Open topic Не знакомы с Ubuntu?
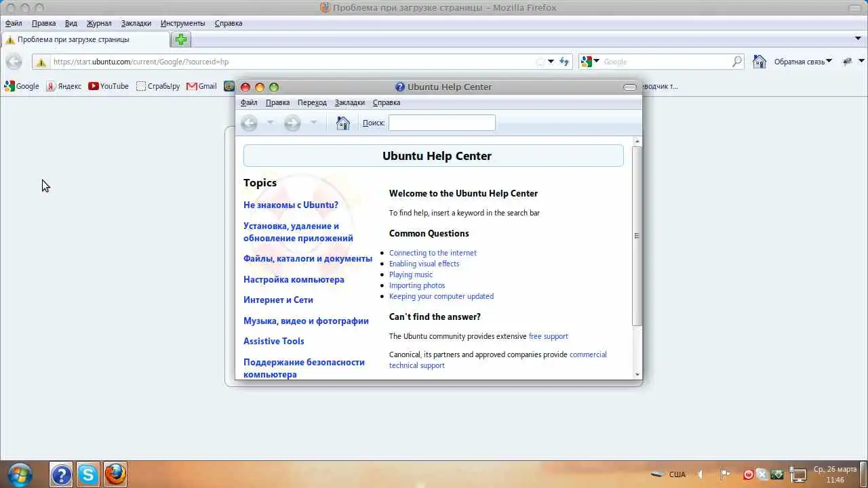 (291, 205)
